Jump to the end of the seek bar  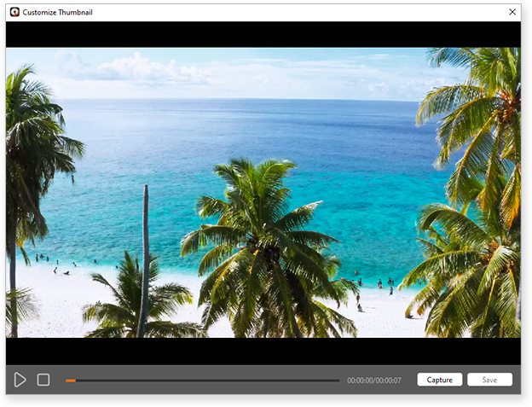[338, 380]
